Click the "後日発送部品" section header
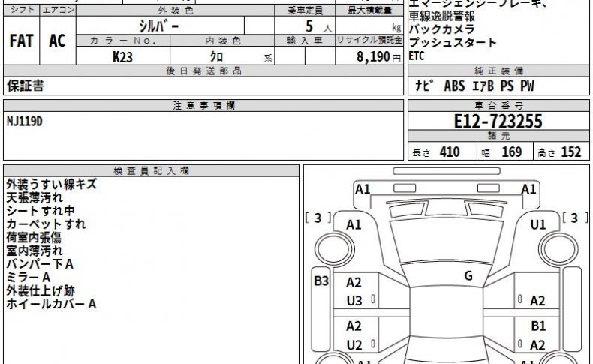Image resolution: width=593 pixels, height=364 pixels. point(203,71)
